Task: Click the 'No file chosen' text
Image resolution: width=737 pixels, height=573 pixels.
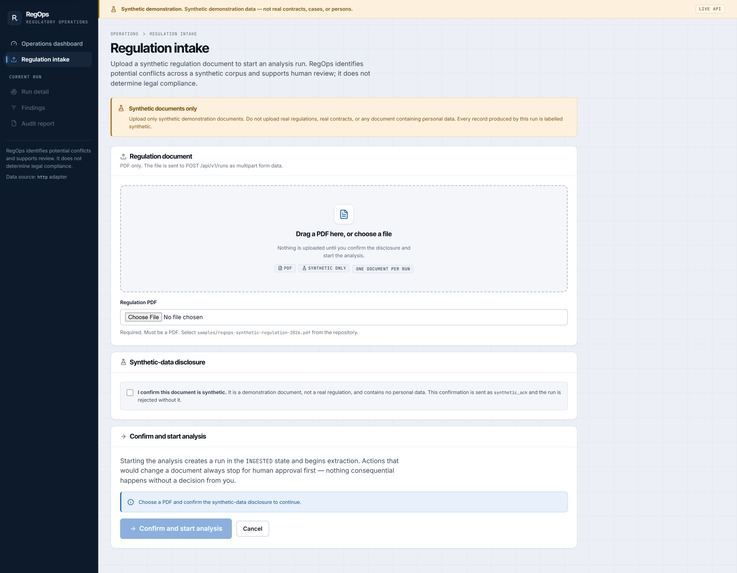Action: pyautogui.click(x=183, y=317)
